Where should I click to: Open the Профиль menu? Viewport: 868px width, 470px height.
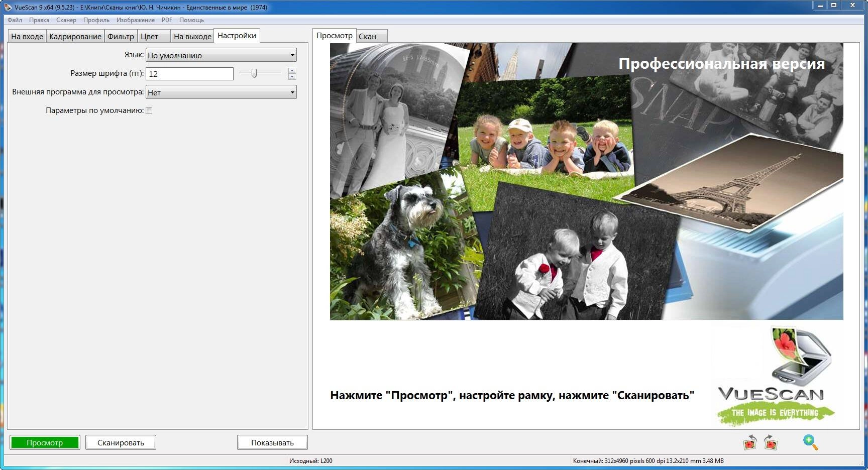point(96,20)
